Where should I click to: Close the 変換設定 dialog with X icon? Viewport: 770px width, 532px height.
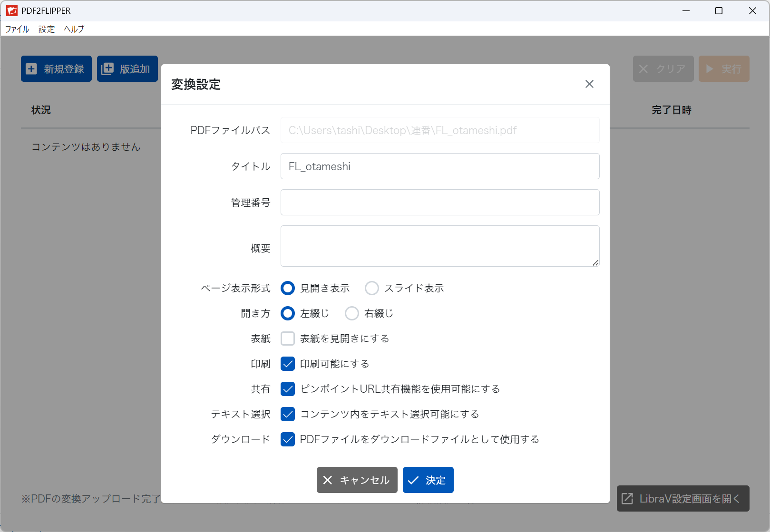point(589,84)
